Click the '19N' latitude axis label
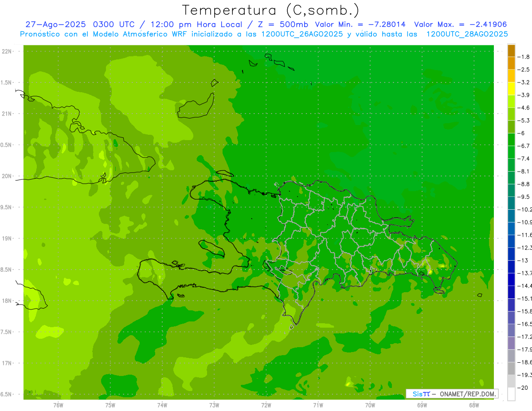Screen dimensions: 532x411 tap(8, 239)
